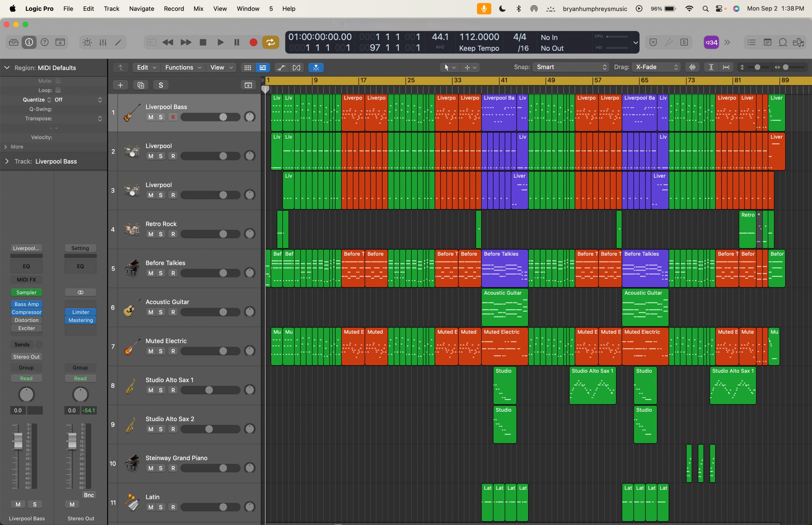Enable Loop for the MIDI region defaults

coord(58,90)
